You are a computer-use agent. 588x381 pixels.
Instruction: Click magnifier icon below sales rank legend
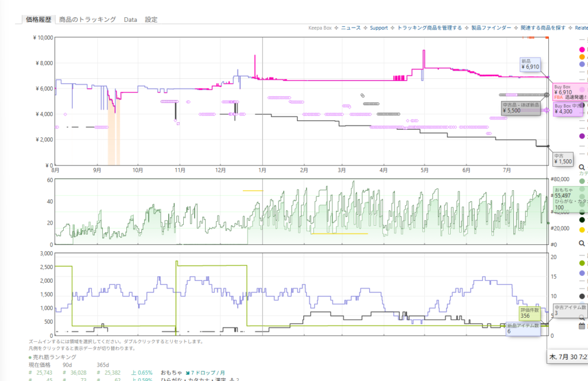coord(582,243)
